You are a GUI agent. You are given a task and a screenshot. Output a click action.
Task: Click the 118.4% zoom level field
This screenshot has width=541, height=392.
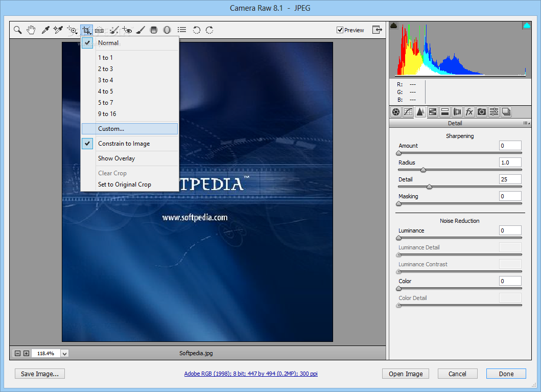(46, 353)
